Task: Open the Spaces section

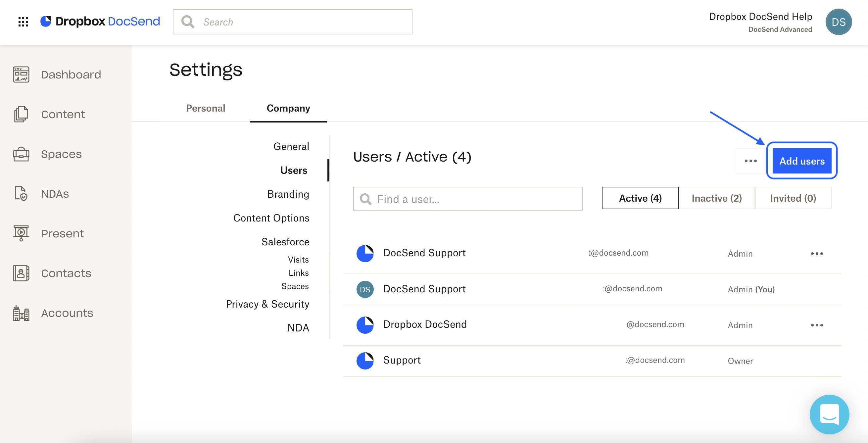Action: (x=61, y=154)
